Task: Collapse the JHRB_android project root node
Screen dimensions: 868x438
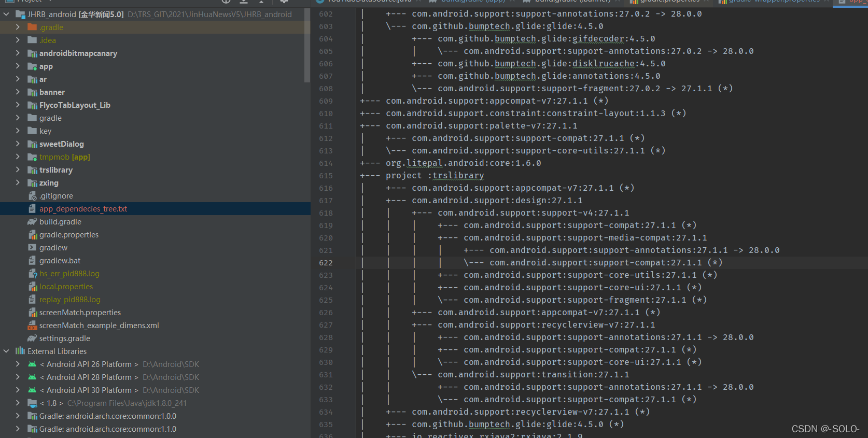Action: 6,14
